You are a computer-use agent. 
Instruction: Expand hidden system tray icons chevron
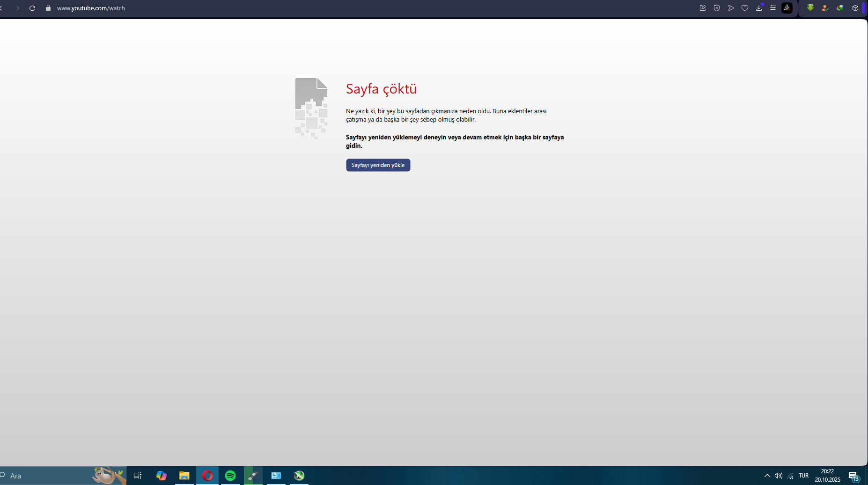(767, 476)
